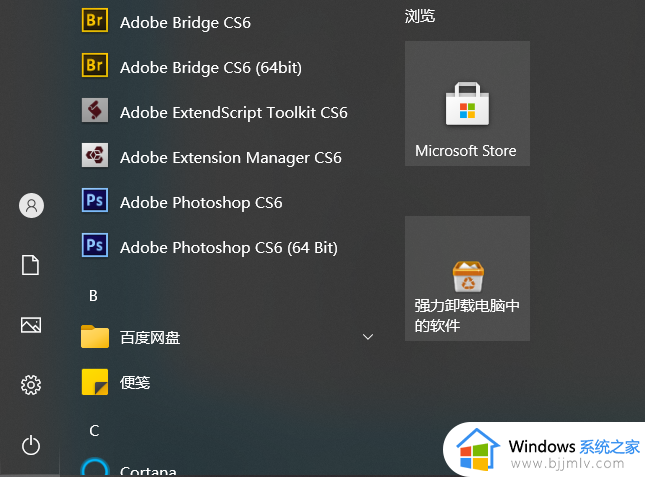The image size is (645, 477).
Task: Click the letter B section header
Action: [x=93, y=296]
